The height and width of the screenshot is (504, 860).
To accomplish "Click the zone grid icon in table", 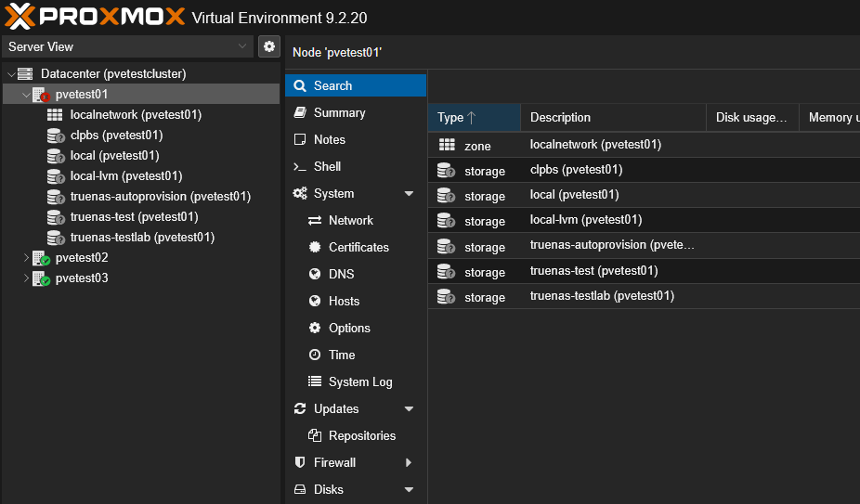I will pyautogui.click(x=447, y=145).
